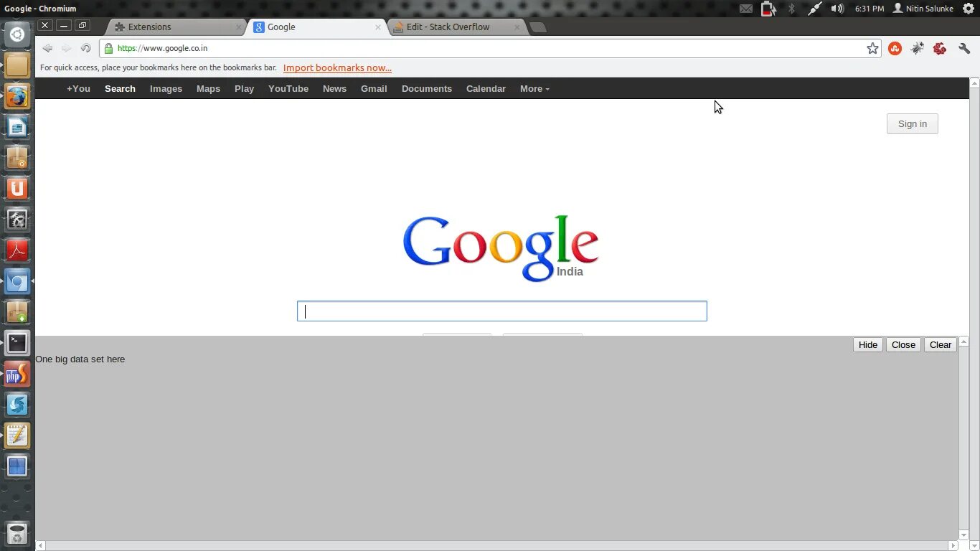The width and height of the screenshot is (980, 551).
Task: Click the Bluetooth indicator icon
Action: point(791,9)
